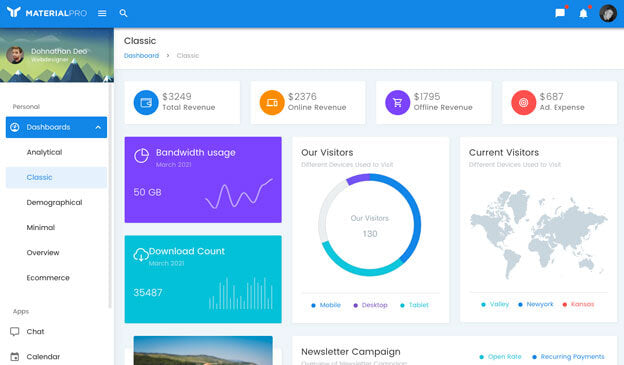Image resolution: width=624 pixels, height=365 pixels.
Task: Open the Overview dashboard
Action: pyautogui.click(x=56, y=252)
